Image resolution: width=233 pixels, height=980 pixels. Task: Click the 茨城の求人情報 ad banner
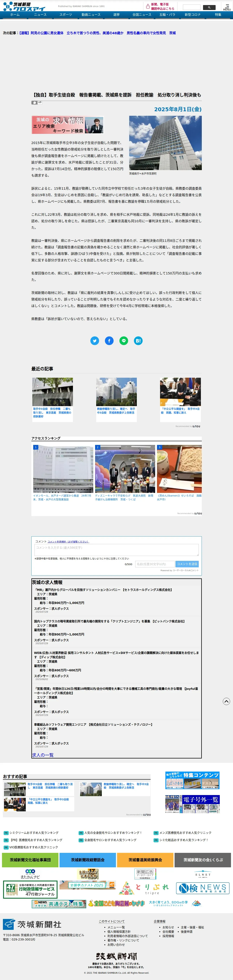[x=68, y=125]
